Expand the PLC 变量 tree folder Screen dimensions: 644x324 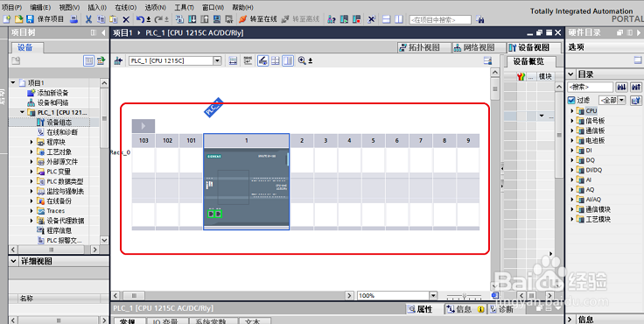[31, 172]
